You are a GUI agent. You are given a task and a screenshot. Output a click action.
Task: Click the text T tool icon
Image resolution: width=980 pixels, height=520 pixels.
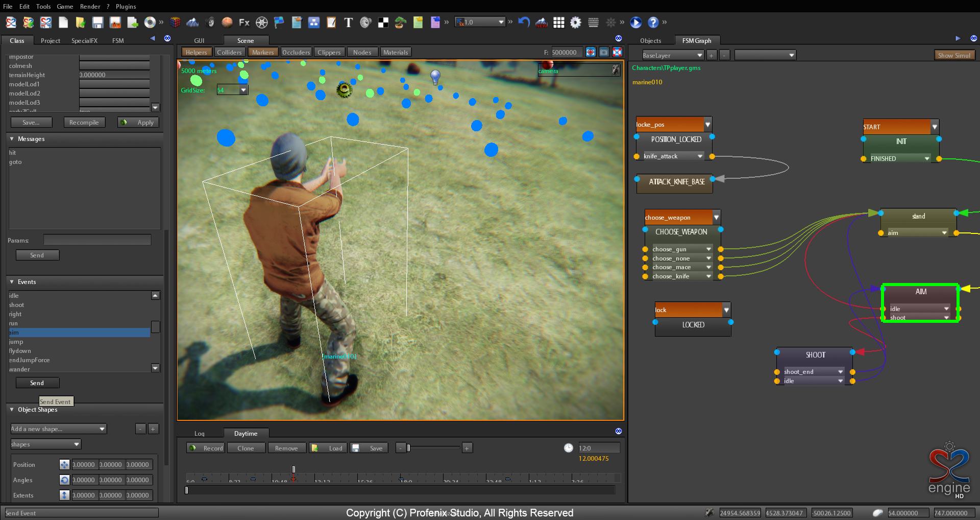(348, 22)
